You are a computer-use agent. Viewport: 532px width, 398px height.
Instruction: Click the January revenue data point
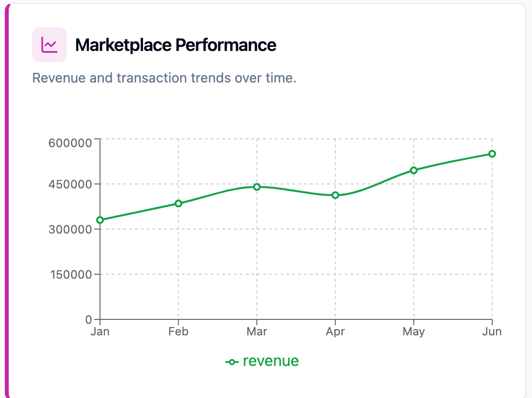tap(100, 220)
